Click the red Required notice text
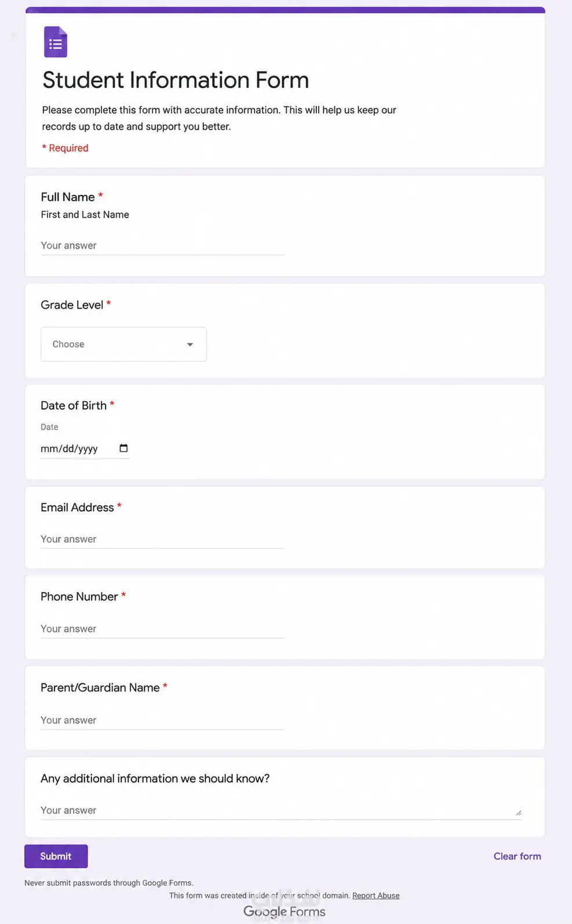The height and width of the screenshot is (924, 572). (x=65, y=148)
